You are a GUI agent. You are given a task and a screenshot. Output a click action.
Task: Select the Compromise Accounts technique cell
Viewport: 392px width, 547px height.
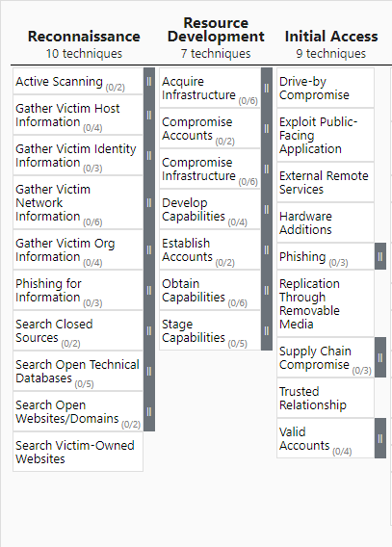(210, 128)
